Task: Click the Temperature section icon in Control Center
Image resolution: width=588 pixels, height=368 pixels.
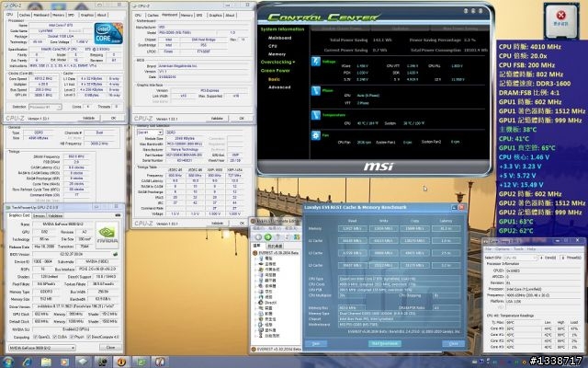Action: click(x=316, y=115)
